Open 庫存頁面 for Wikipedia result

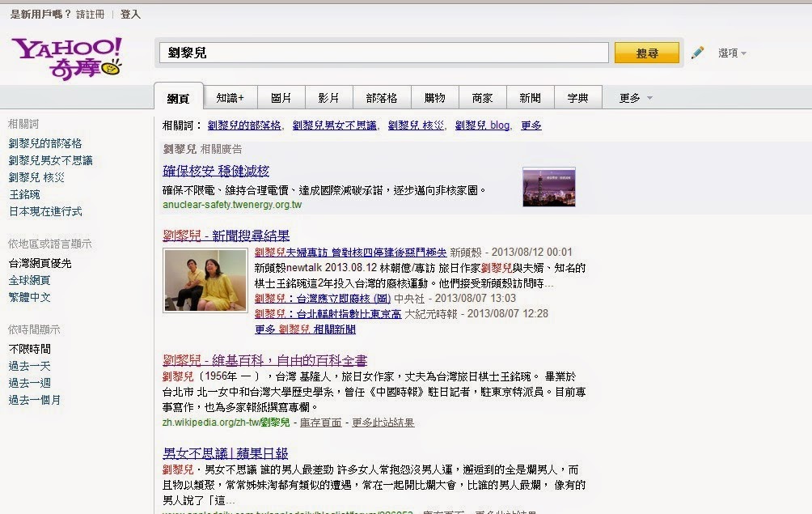320,423
